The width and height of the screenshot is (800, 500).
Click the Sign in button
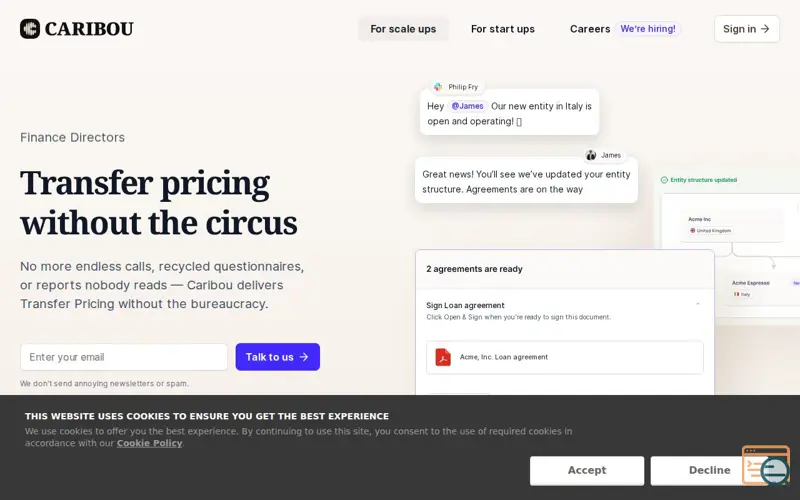pos(746,29)
